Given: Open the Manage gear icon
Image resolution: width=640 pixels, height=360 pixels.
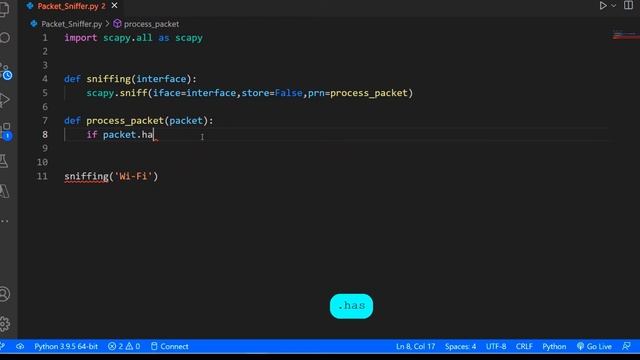Looking at the screenshot, I should (x=4, y=324).
